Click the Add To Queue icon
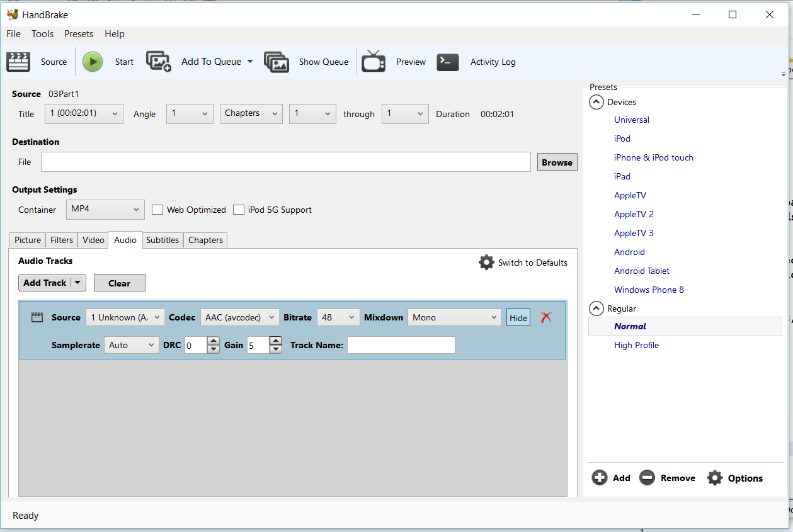The width and height of the screenshot is (793, 532). point(159,62)
